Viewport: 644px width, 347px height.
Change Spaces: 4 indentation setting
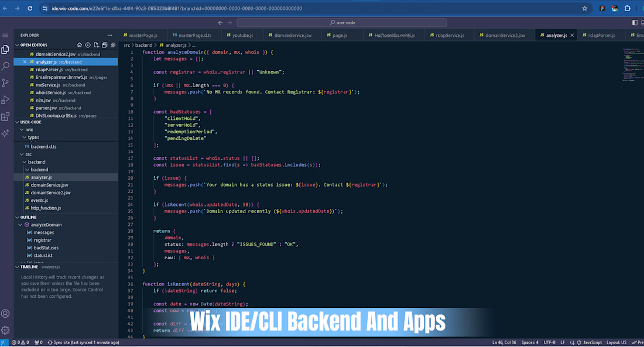[x=530, y=342]
